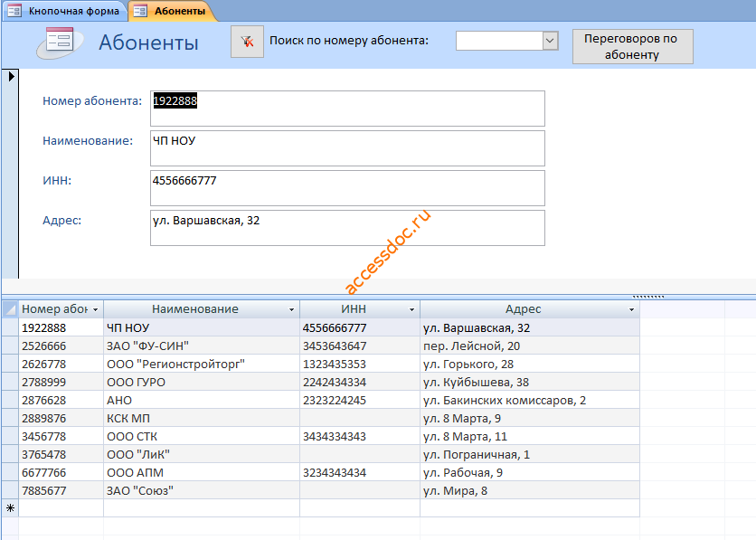Click ИНН value 2323224245
The width and height of the screenshot is (756, 540).
tap(360, 400)
